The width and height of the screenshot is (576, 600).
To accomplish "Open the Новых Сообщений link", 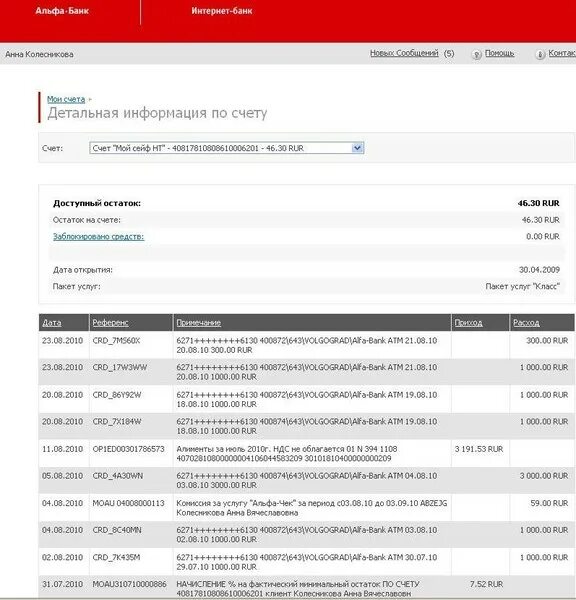I will (404, 53).
